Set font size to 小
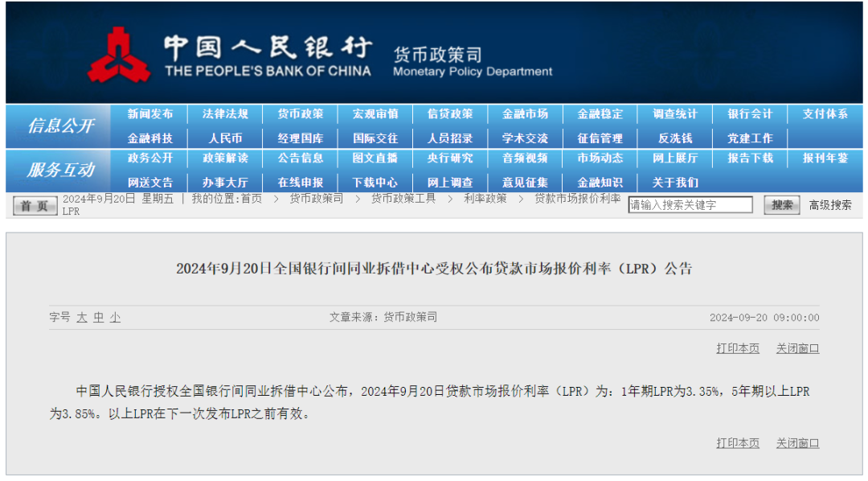Viewport: 868px width, 481px height. [x=115, y=318]
